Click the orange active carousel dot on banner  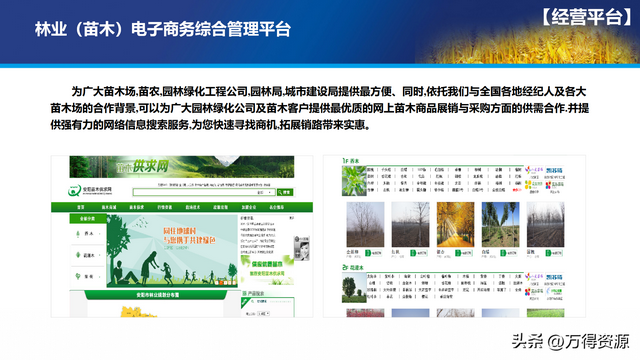click(x=220, y=282)
